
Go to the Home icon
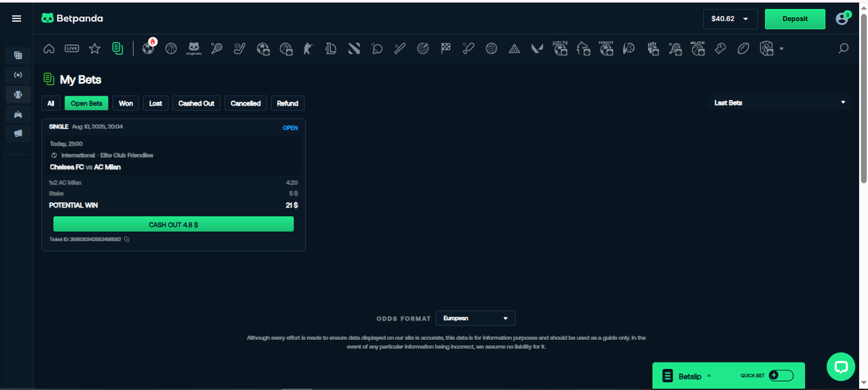[x=49, y=49]
